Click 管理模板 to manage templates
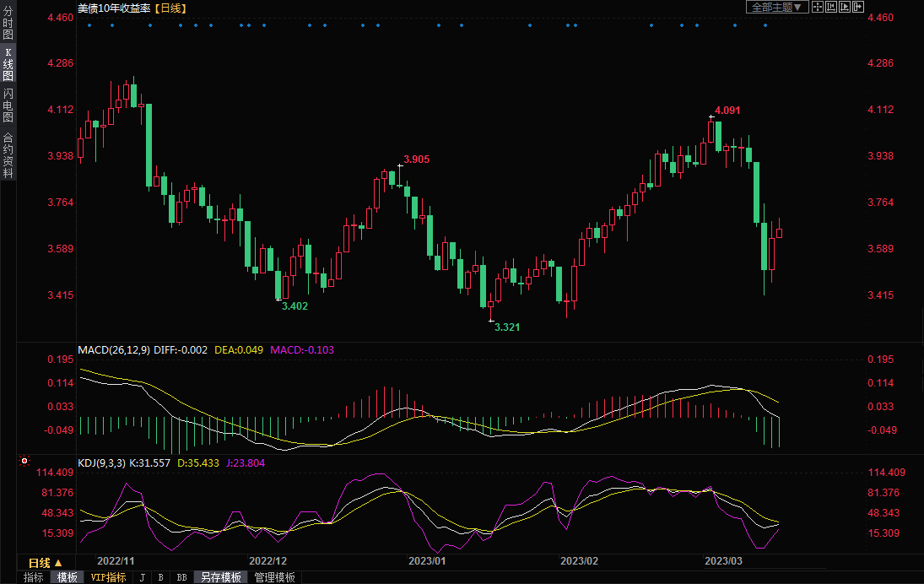The image size is (924, 584). [x=275, y=577]
